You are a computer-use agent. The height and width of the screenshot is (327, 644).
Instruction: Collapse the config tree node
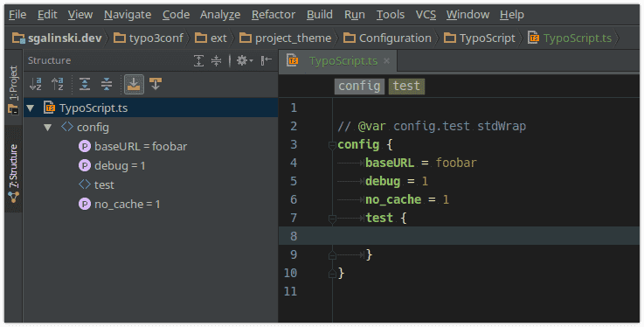click(48, 128)
